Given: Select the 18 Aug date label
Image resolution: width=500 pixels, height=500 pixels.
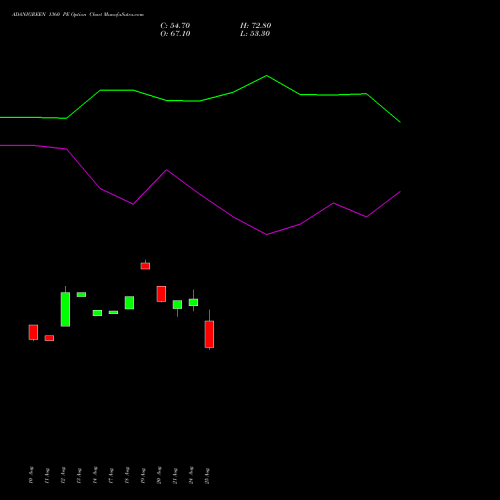Looking at the screenshot, I should 127,475.
